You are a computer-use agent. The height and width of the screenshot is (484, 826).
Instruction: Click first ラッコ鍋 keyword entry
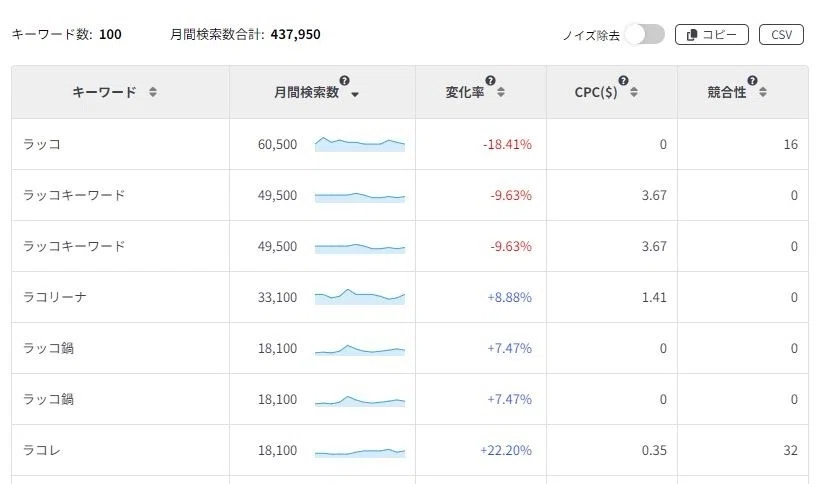pyautogui.click(x=48, y=348)
